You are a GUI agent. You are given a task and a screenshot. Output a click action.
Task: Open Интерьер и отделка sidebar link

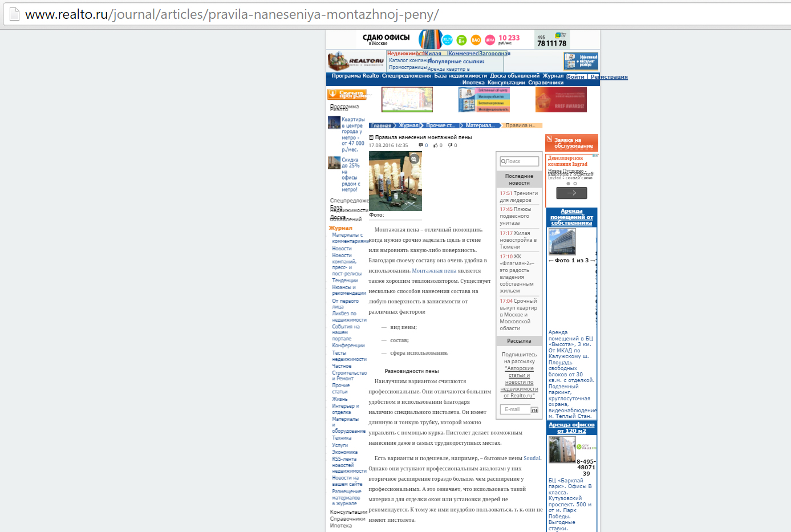coord(346,409)
